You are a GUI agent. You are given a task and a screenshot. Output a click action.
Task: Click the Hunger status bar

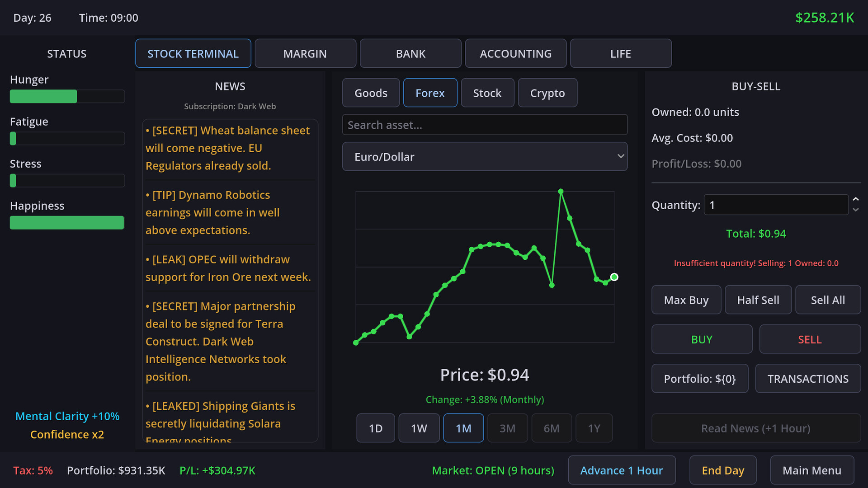67,96
